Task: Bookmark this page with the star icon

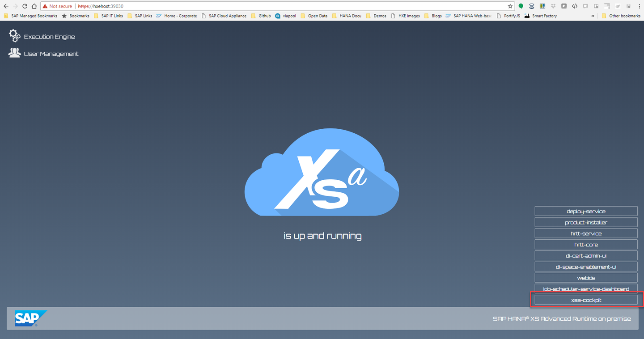Action: tap(510, 6)
